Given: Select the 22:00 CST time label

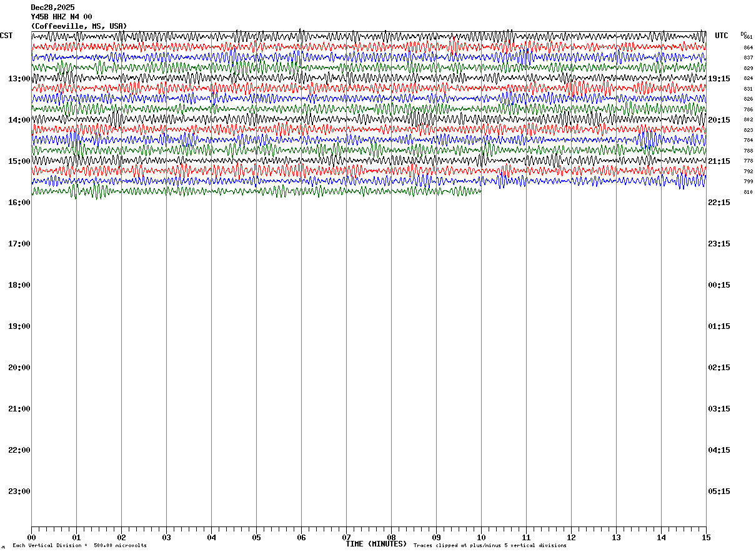Looking at the screenshot, I should (19, 450).
